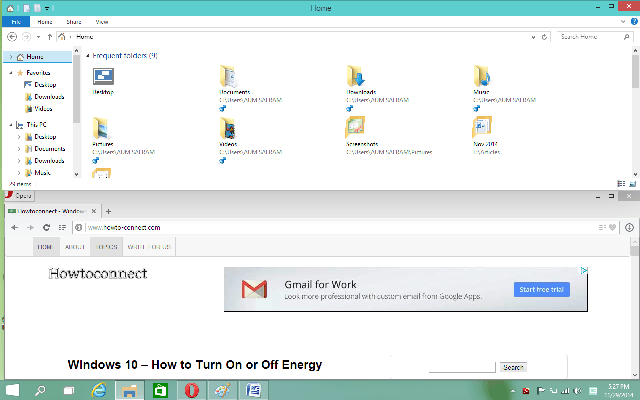Select the Documents frequent folder icon

click(x=227, y=76)
